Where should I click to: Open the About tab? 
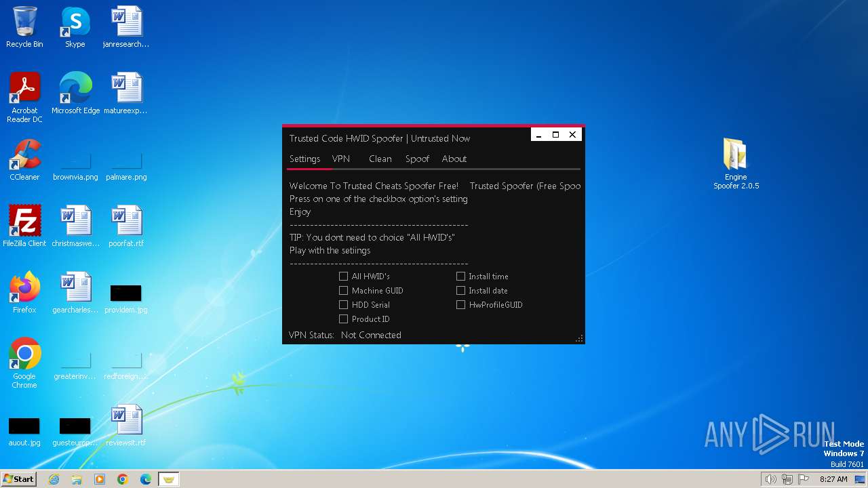(x=454, y=159)
